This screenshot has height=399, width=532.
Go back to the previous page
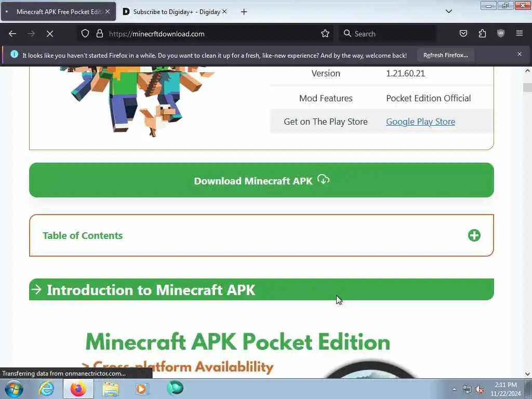coord(12,34)
